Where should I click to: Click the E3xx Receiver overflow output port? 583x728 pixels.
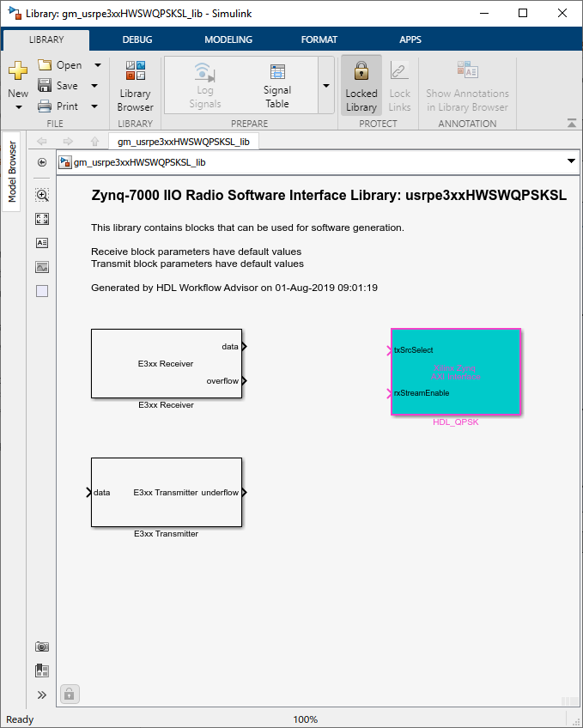click(x=244, y=380)
